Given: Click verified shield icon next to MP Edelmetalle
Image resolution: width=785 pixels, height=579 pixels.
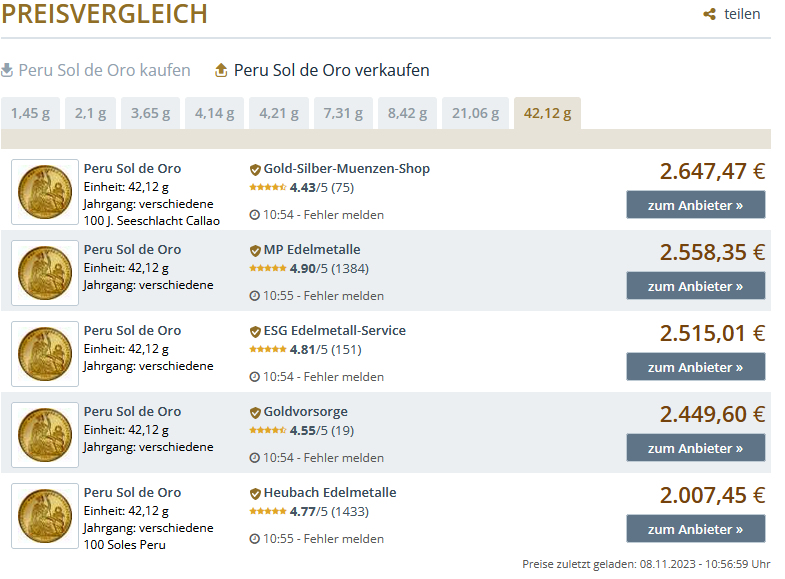Looking at the screenshot, I should 255,250.
